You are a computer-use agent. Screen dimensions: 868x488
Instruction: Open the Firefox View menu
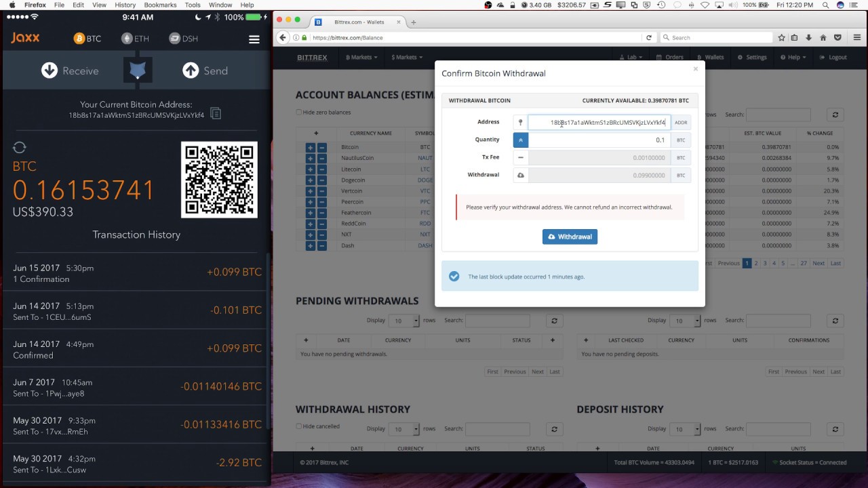point(99,5)
